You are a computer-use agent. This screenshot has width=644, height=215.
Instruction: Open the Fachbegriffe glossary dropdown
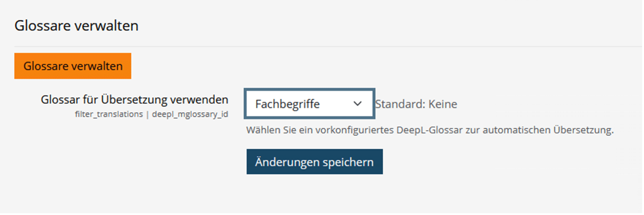[x=309, y=104]
